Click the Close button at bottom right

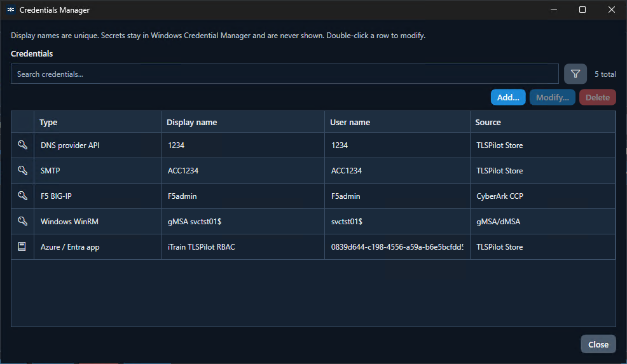[598, 344]
